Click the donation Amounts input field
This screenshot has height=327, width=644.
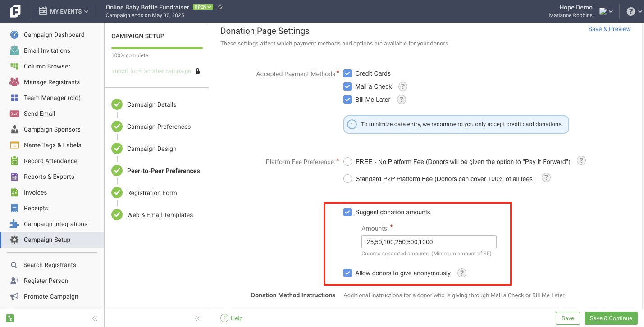click(x=429, y=242)
